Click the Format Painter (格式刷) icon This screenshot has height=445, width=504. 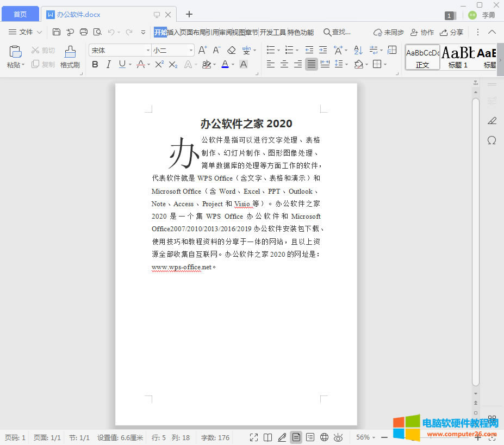coord(70,52)
